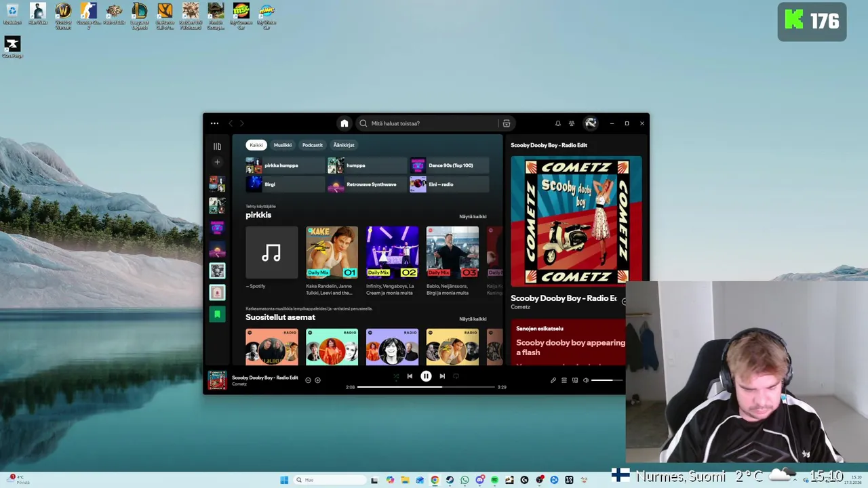Open the large Cometz album cover
Image resolution: width=868 pixels, height=488 pixels.
tap(576, 221)
